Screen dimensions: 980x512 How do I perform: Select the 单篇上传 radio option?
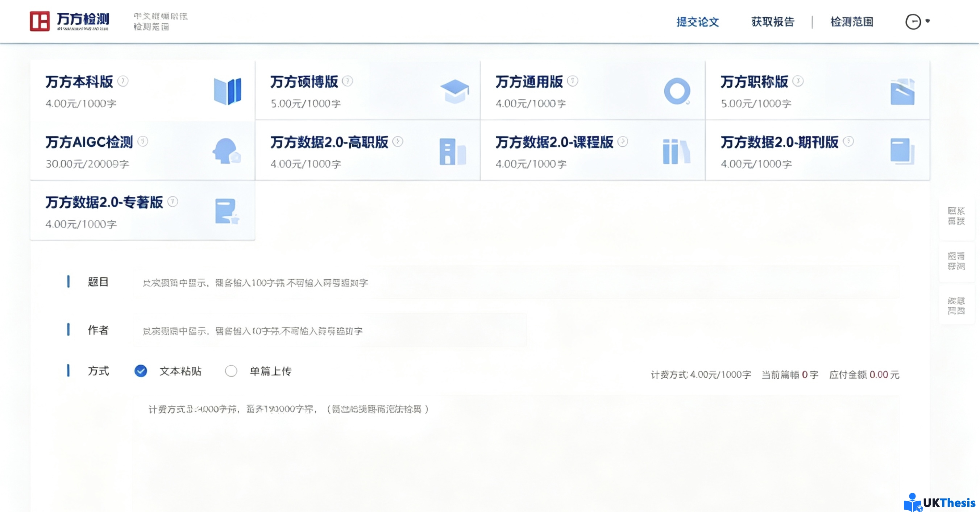(x=231, y=371)
